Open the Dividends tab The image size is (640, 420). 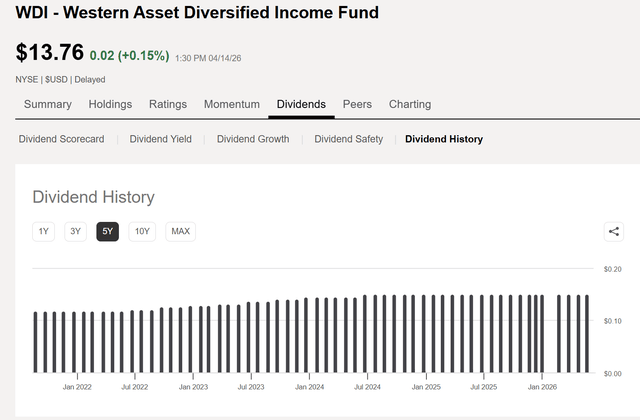coord(301,104)
